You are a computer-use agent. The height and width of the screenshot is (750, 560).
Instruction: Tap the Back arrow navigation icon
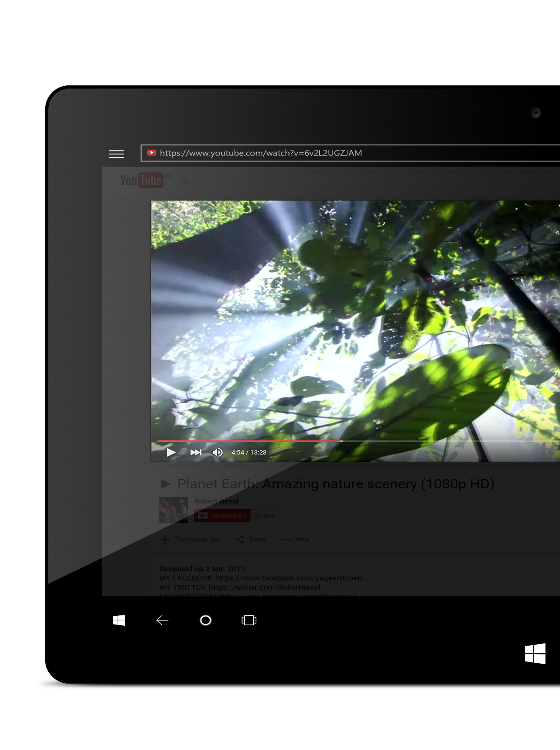[162, 620]
